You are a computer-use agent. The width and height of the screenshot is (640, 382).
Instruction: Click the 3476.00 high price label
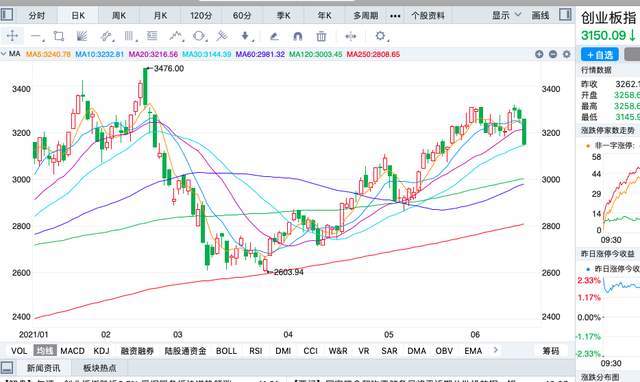tap(169, 69)
